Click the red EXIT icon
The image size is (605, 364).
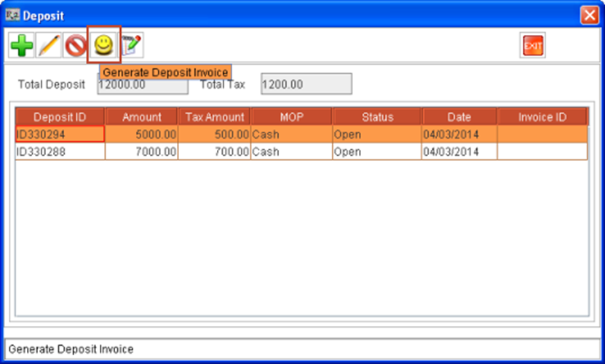(533, 47)
